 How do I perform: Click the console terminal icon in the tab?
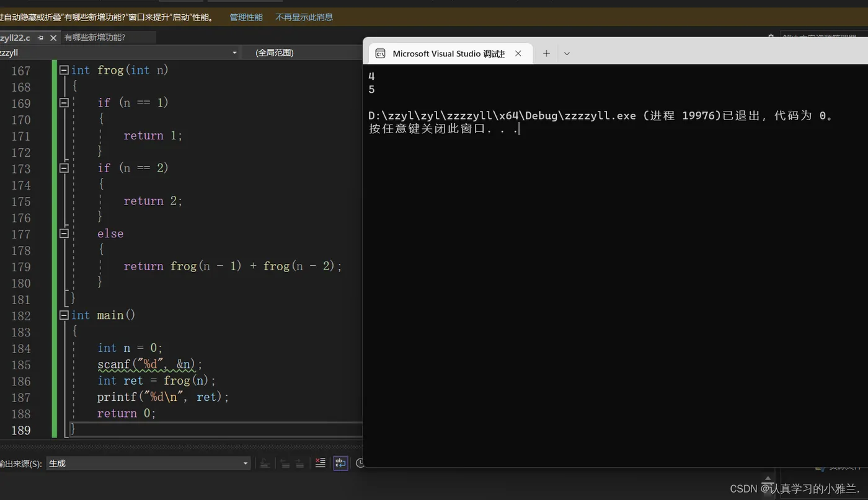pyautogui.click(x=380, y=53)
